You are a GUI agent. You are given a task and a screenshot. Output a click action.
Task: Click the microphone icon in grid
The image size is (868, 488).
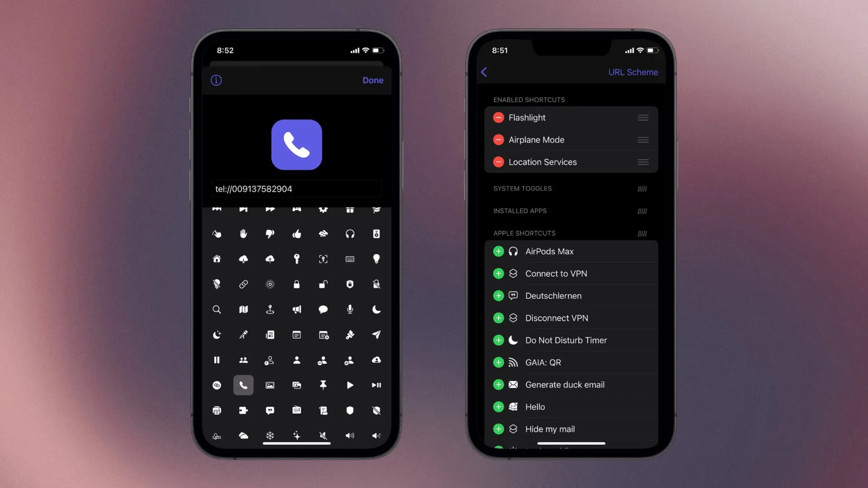pos(349,309)
